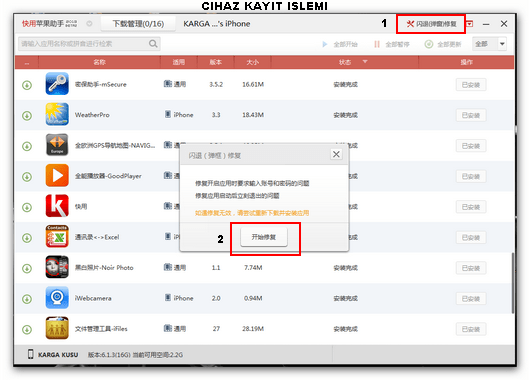The width and height of the screenshot is (530, 380).
Task: Click the GoodPlayer app name
Action: point(108,176)
